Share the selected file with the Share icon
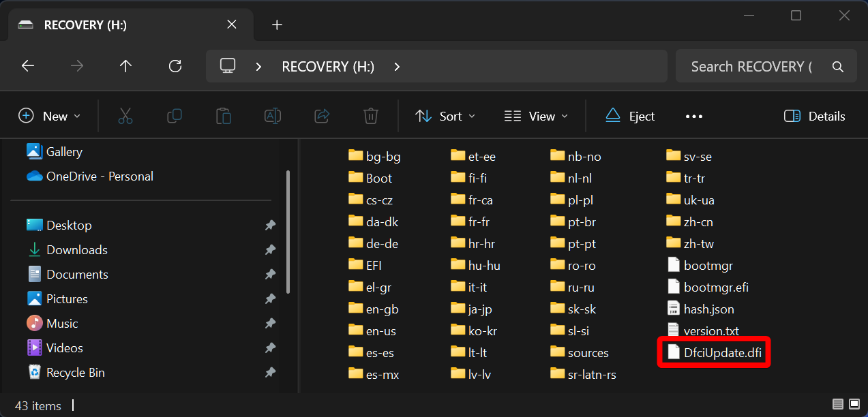Screen dimensions: 868x417 [x=322, y=116]
